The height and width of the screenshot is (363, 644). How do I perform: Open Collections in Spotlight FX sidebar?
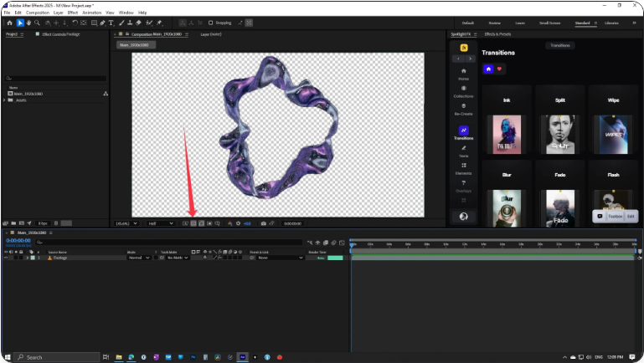463,91
